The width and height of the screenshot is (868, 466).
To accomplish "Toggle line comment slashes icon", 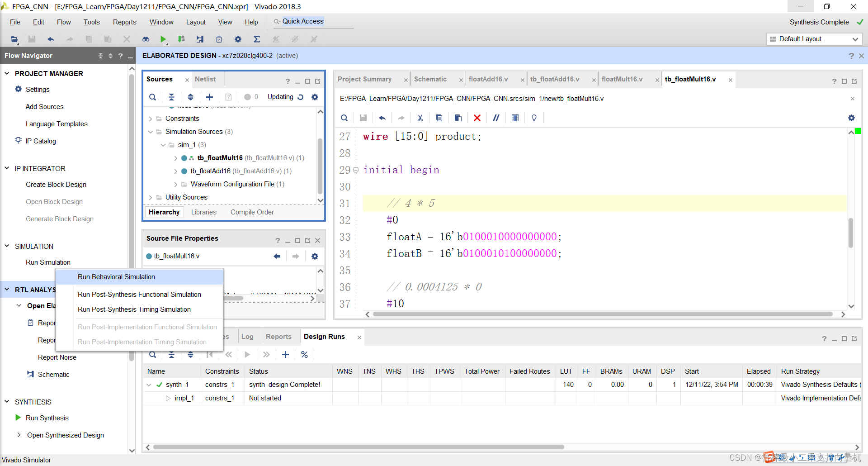I will (496, 118).
